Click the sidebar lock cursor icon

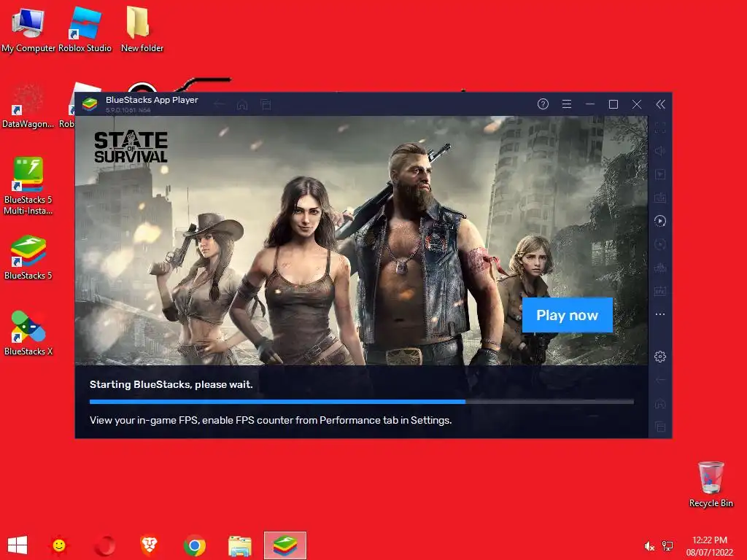pyautogui.click(x=659, y=174)
